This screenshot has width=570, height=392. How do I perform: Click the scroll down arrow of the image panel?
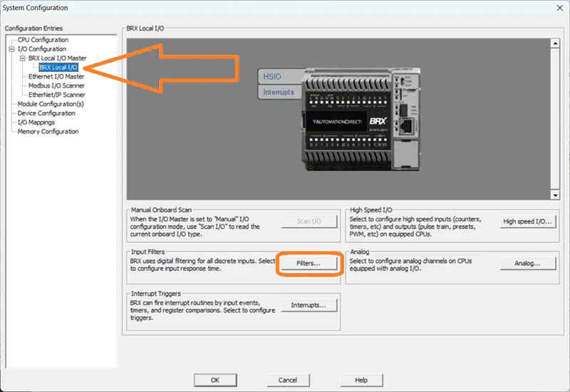pyautogui.click(x=555, y=195)
